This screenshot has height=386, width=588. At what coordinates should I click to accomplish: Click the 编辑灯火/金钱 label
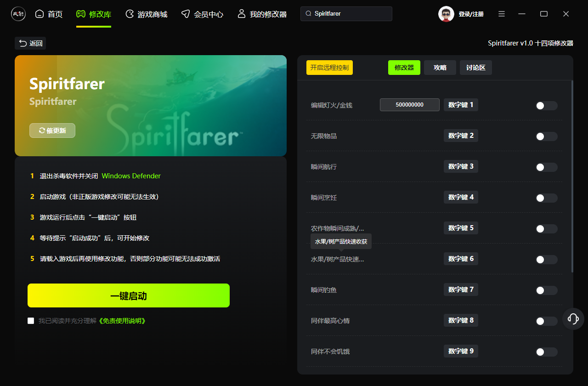click(x=332, y=105)
